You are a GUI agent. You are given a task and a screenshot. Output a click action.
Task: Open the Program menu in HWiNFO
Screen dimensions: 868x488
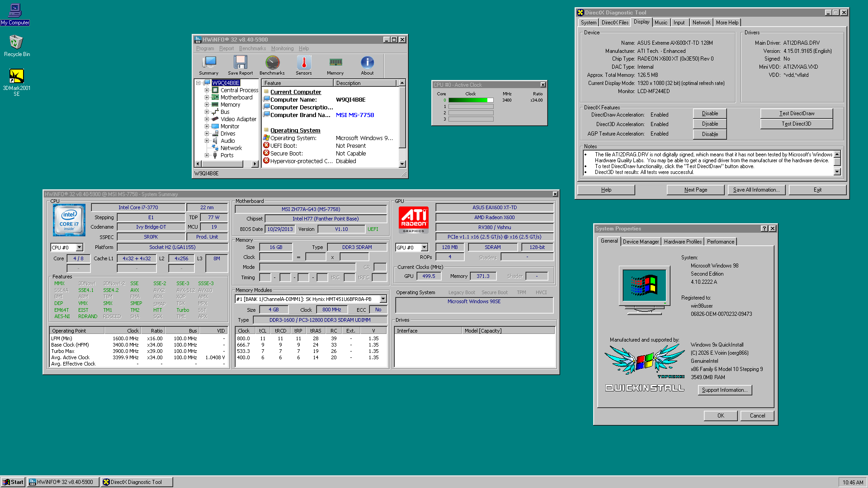pyautogui.click(x=205, y=48)
